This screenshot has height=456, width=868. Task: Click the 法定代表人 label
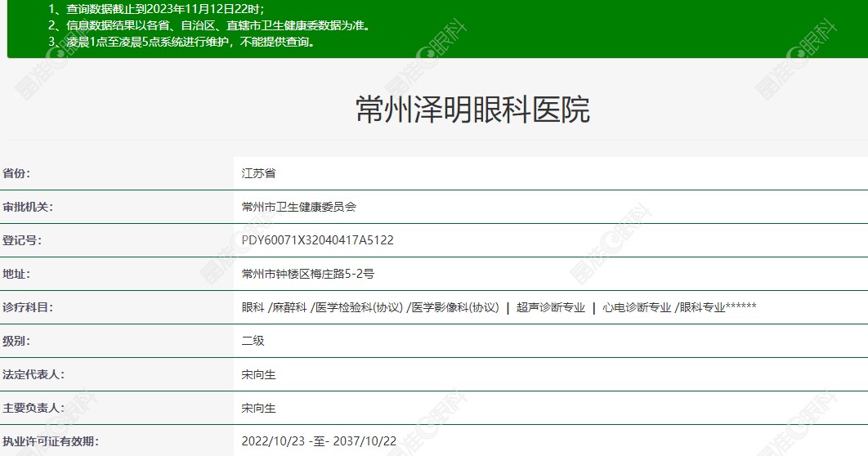point(34,374)
